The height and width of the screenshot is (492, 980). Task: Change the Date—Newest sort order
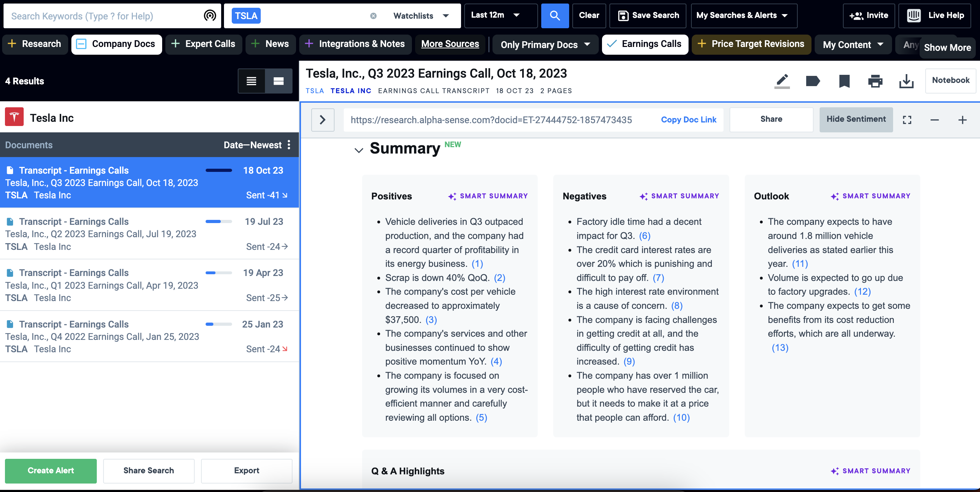[x=253, y=145]
